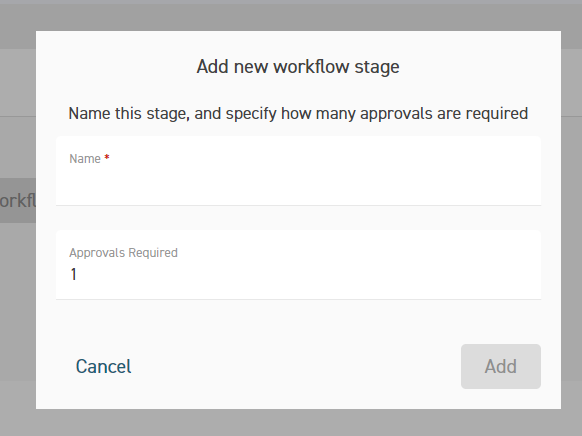Image resolution: width=582 pixels, height=436 pixels.
Task: Click the underline beneath the Approvals field
Action: point(298,299)
